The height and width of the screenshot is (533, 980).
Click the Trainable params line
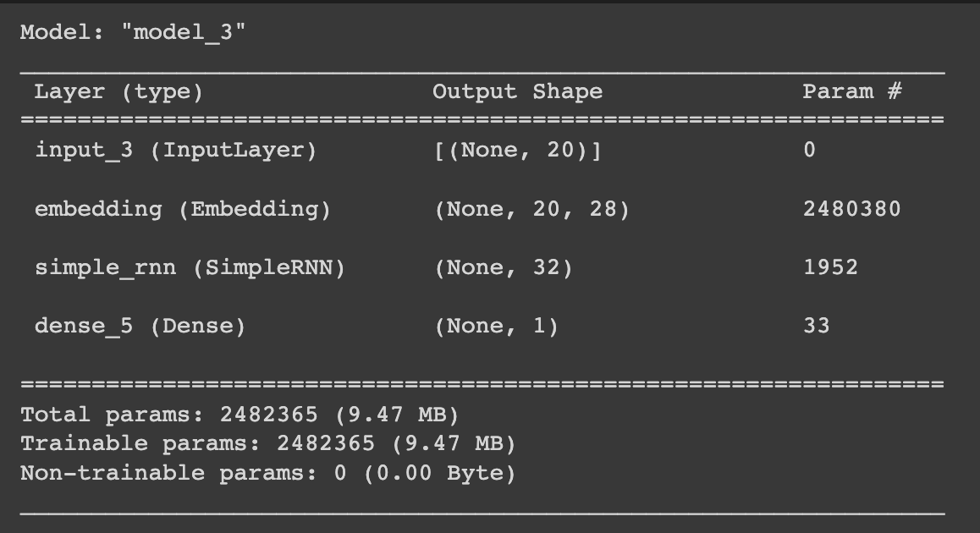pyautogui.click(x=269, y=444)
